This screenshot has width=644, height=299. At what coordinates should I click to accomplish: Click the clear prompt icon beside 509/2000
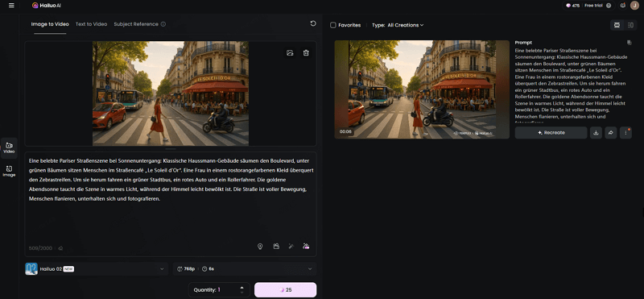(61, 248)
